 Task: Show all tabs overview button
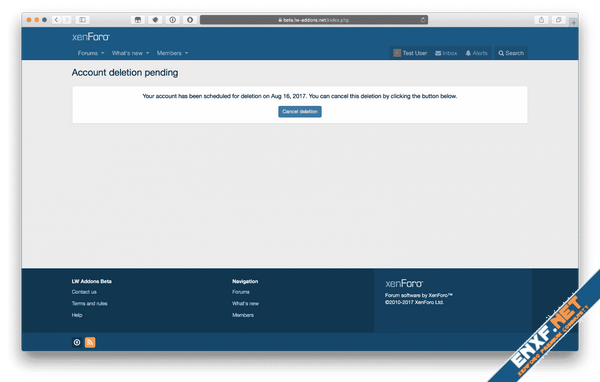(x=558, y=20)
